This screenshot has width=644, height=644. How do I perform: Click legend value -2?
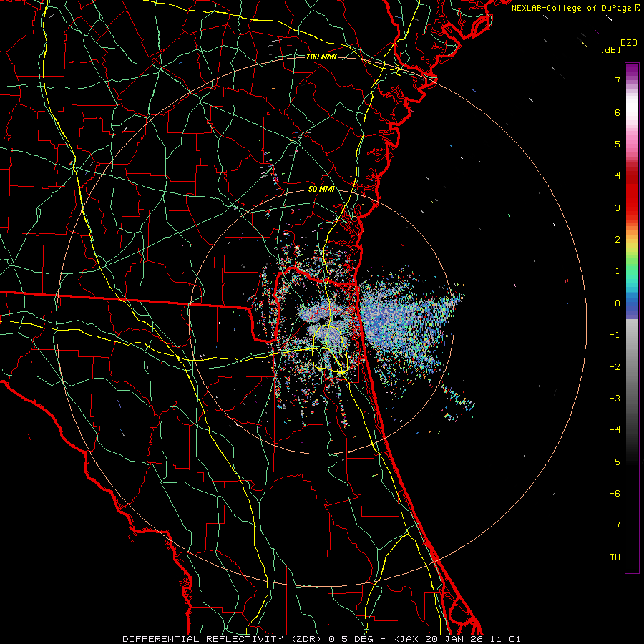pos(615,366)
